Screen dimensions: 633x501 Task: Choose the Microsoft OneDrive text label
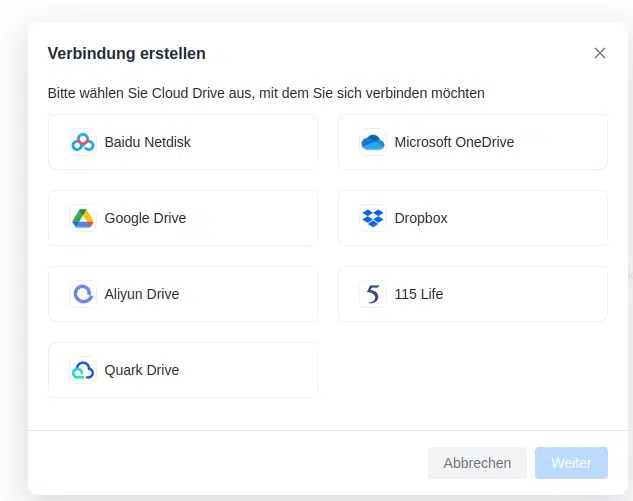click(x=454, y=142)
